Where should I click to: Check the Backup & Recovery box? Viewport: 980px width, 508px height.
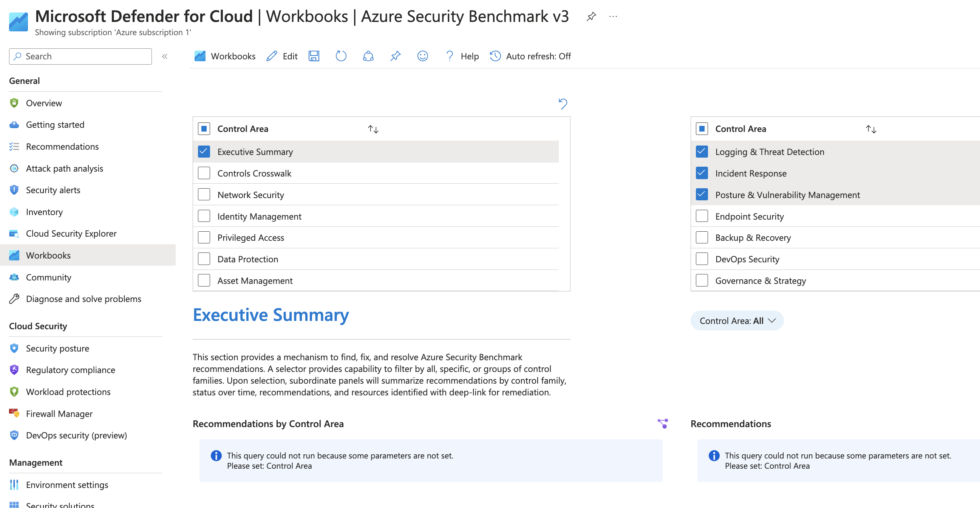pyautogui.click(x=702, y=237)
